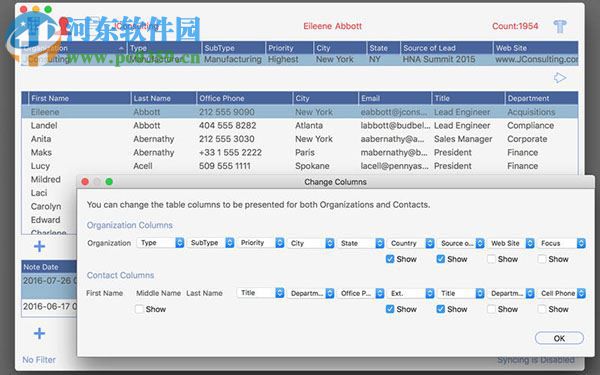Open the Cell Phone contact column dropdown
Screen dimensions: 600x375
(561, 293)
